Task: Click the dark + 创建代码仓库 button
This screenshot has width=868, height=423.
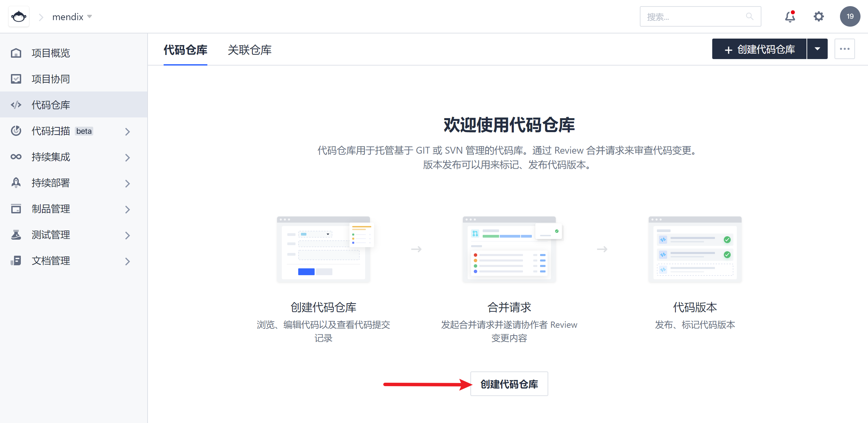Action: 759,49
